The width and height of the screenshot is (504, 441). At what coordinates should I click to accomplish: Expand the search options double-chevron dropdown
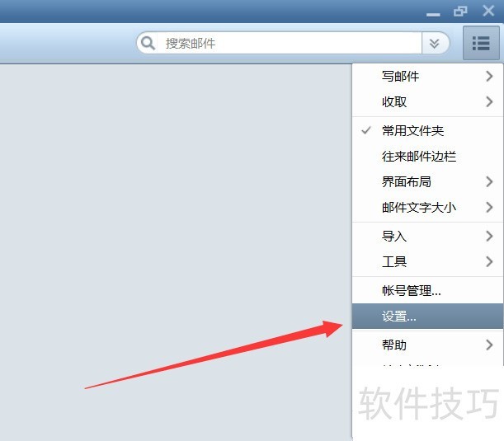(x=435, y=43)
